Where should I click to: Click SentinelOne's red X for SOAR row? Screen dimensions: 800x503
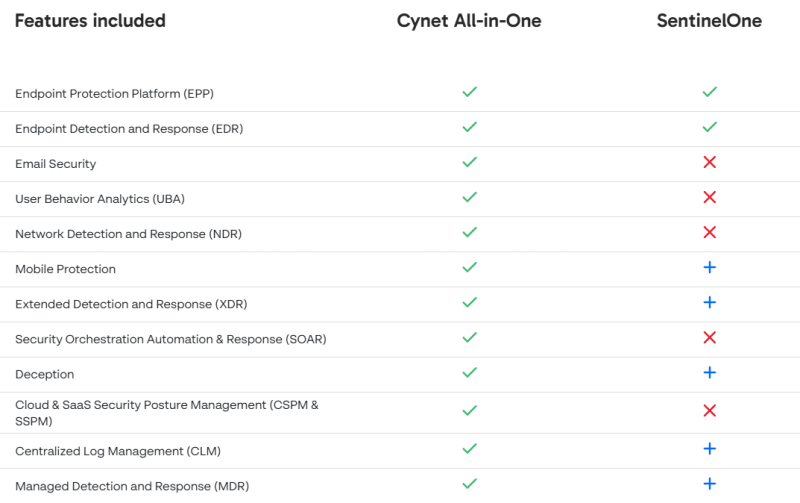[x=709, y=338]
